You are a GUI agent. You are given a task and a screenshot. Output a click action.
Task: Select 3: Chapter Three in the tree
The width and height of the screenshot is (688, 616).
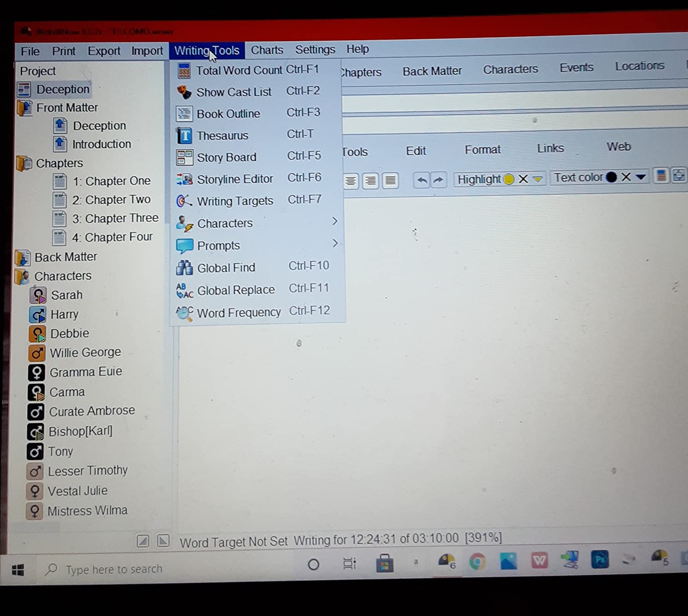click(115, 218)
